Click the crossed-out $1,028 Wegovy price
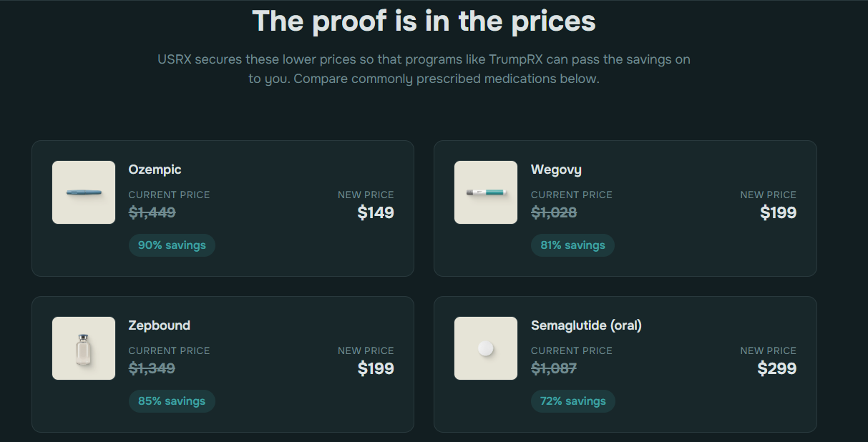868x442 pixels. tap(554, 212)
